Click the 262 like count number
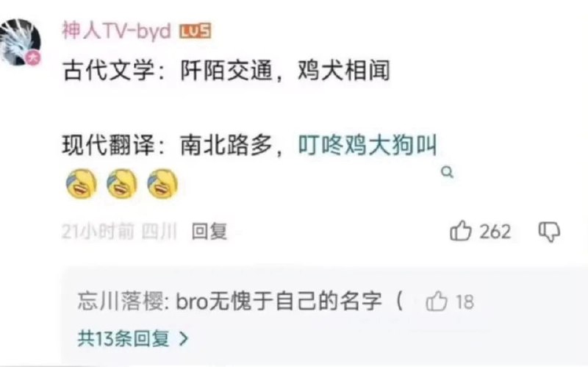The height and width of the screenshot is (367, 588). (495, 232)
